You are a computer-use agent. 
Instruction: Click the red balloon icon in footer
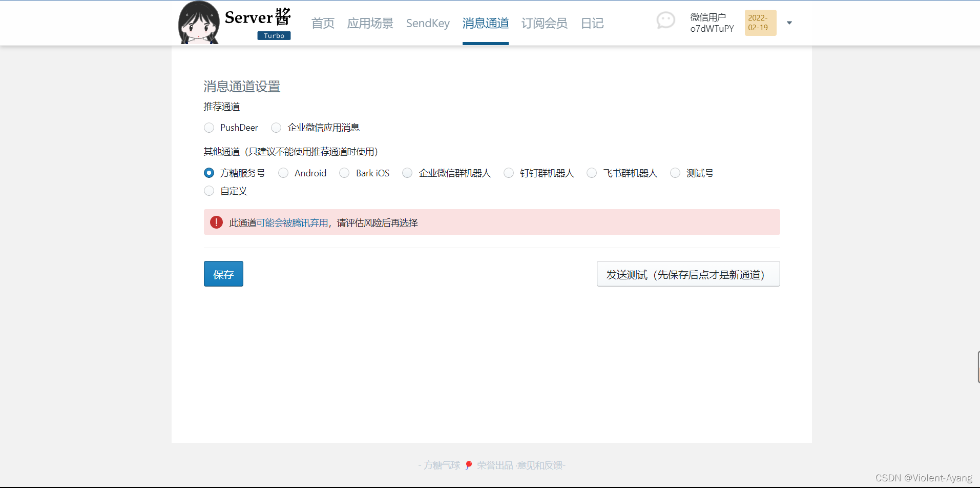click(x=468, y=465)
